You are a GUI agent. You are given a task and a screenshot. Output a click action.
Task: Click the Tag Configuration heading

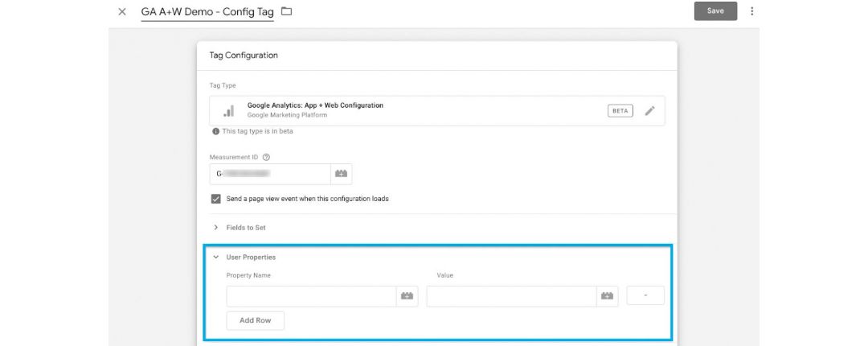tap(244, 56)
